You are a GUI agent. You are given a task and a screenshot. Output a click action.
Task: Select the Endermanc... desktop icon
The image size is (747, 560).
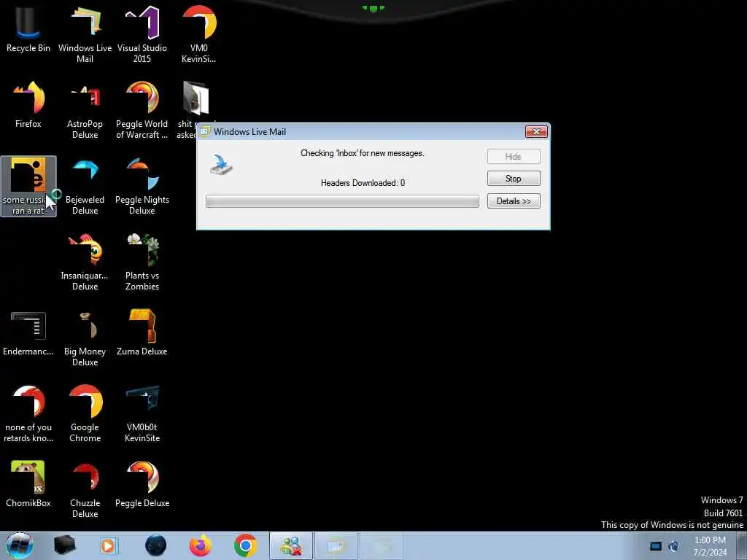(x=28, y=333)
